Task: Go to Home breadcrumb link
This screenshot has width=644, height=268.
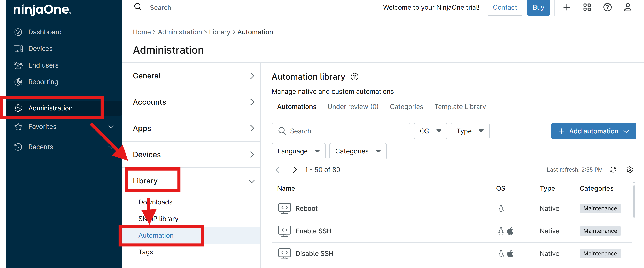Action: 142,32
